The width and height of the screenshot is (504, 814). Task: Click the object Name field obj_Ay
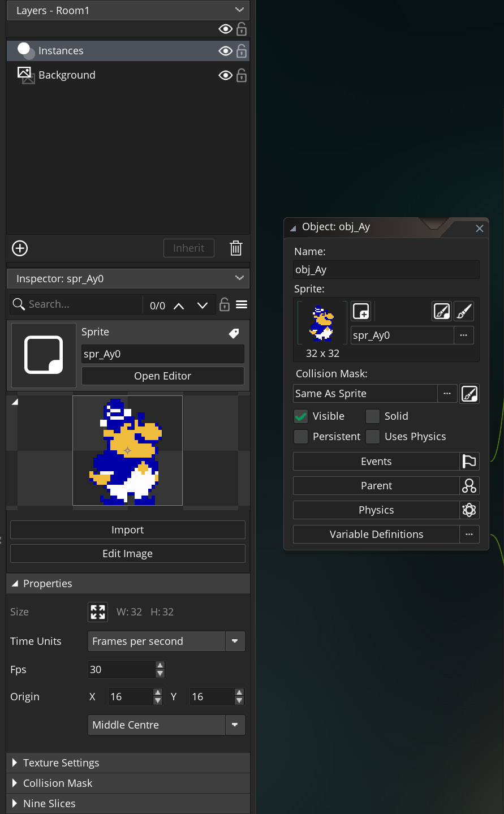(386, 269)
